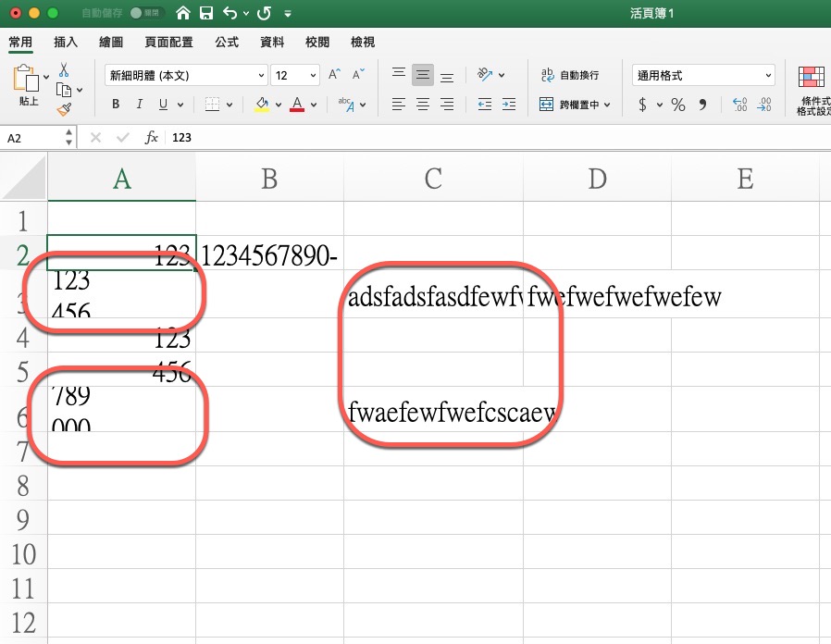Screen dimensions: 831x644
Task: Decrease decimal places
Action: pyautogui.click(x=764, y=105)
